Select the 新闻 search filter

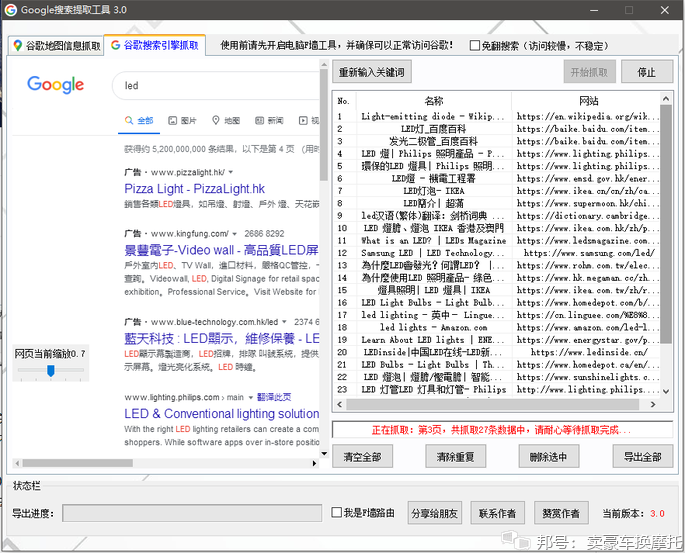[x=269, y=121]
